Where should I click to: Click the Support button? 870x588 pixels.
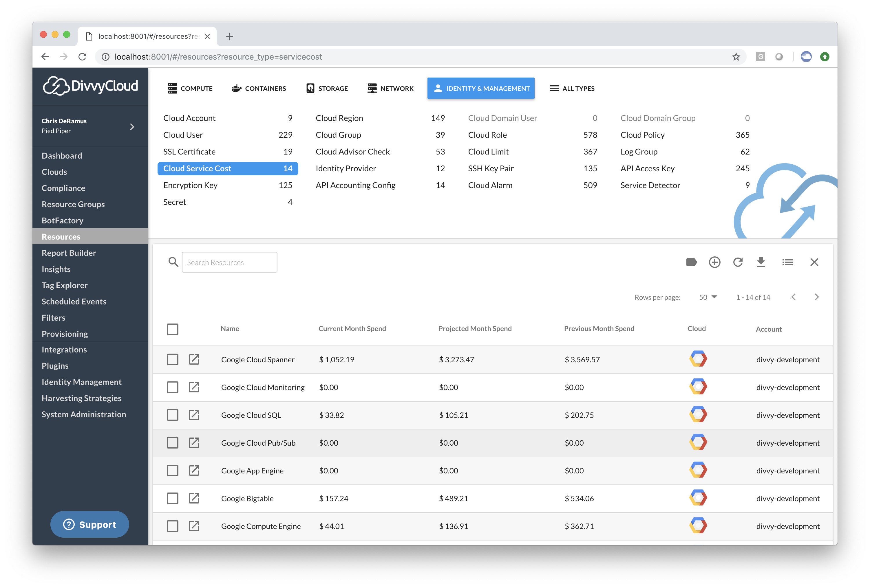[x=90, y=524]
